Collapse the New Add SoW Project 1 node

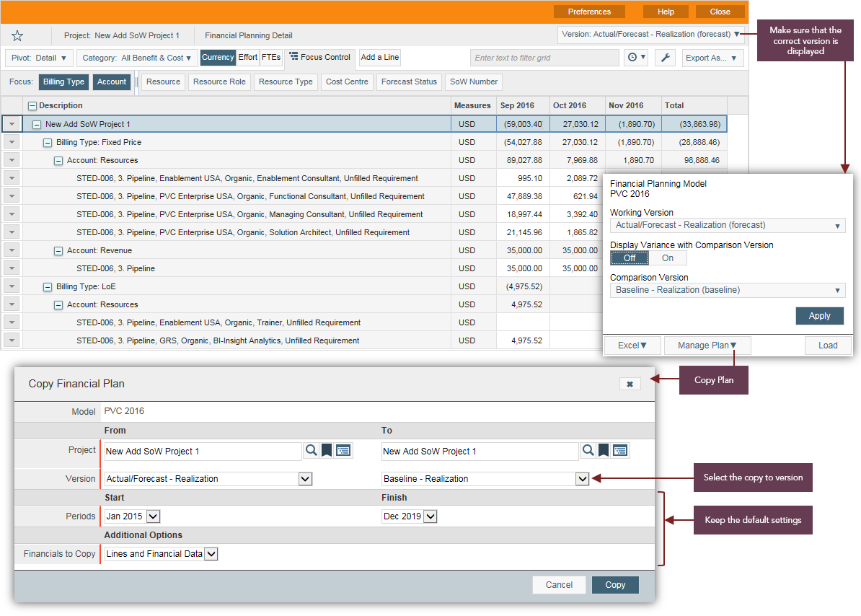(x=37, y=125)
